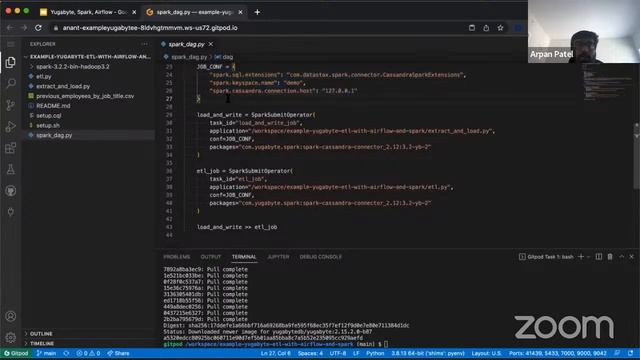640x360 pixels.
Task: Expand the spark-3.2.2-bin-hadoop3.2 folder
Action: (x=73, y=67)
